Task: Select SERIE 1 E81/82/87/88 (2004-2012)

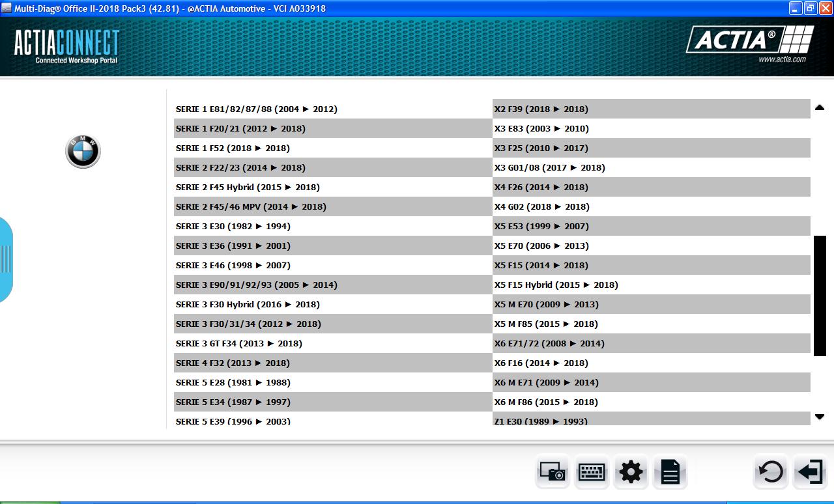Action: 333,109
